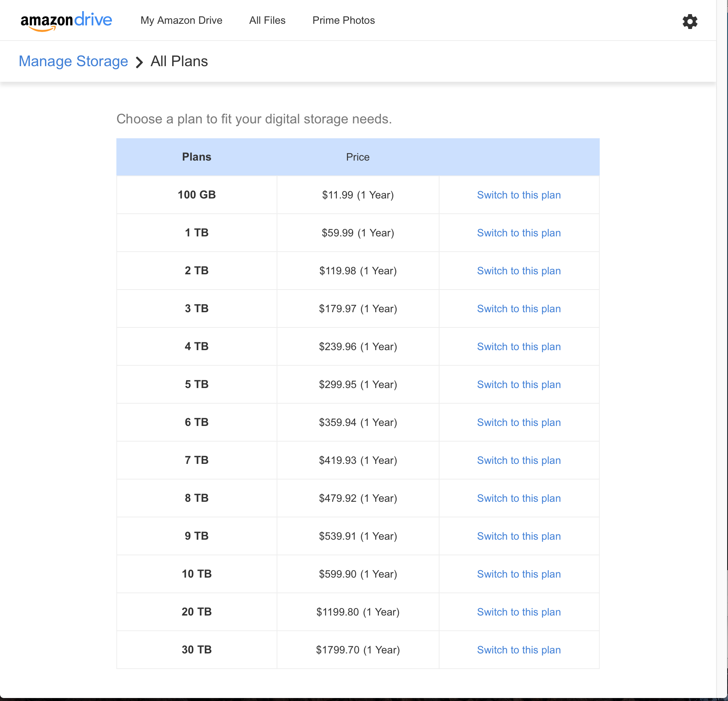Switch to the 30 TB plan
The height and width of the screenshot is (701, 728).
[x=518, y=650]
